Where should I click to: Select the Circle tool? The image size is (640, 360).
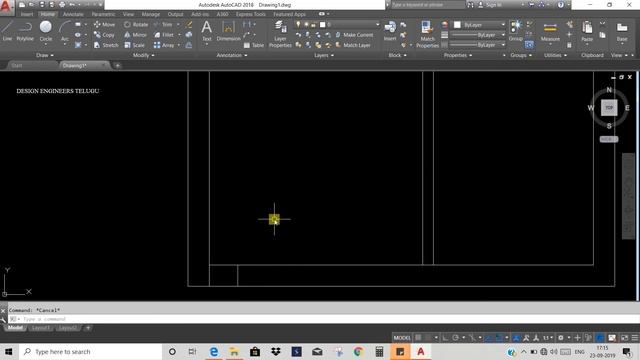pos(46,31)
